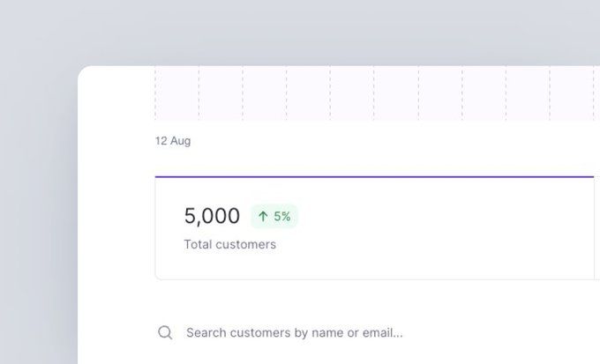Select the 12 Aug axis date label
This screenshot has width=600, height=364.
173,141
